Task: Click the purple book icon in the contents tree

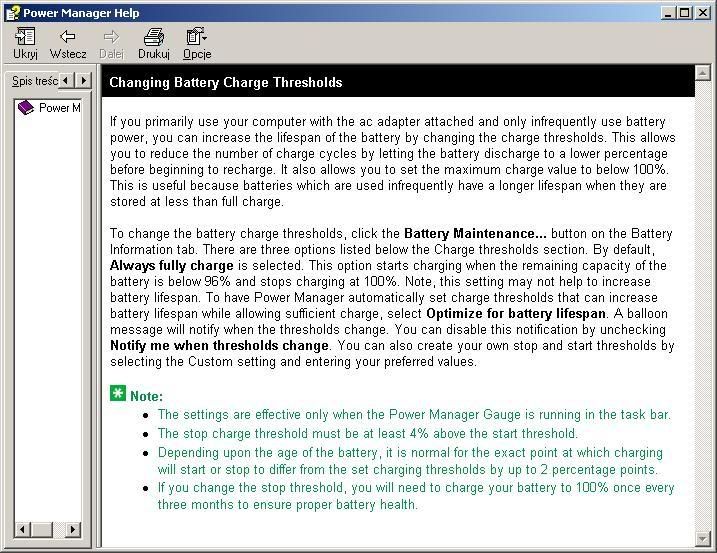Action: 26,108
